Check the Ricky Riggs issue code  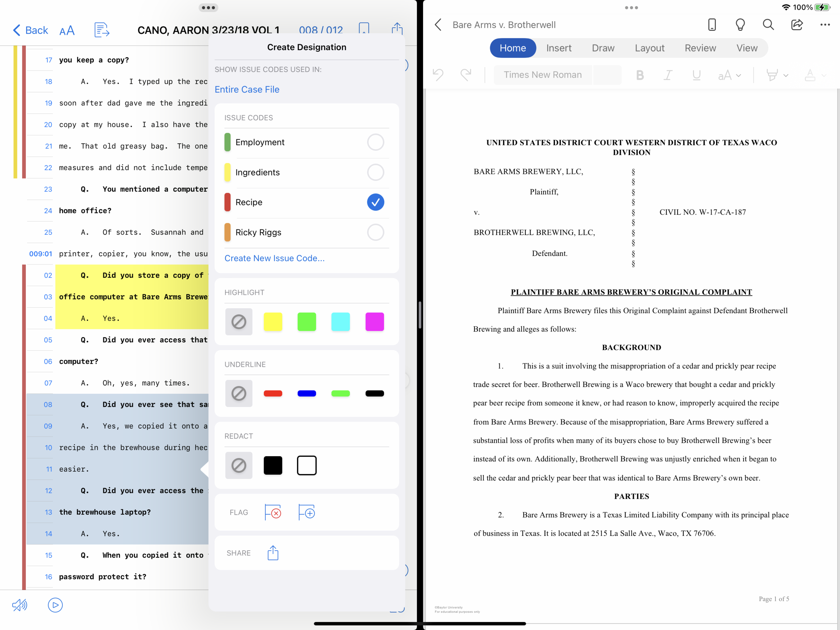(375, 232)
